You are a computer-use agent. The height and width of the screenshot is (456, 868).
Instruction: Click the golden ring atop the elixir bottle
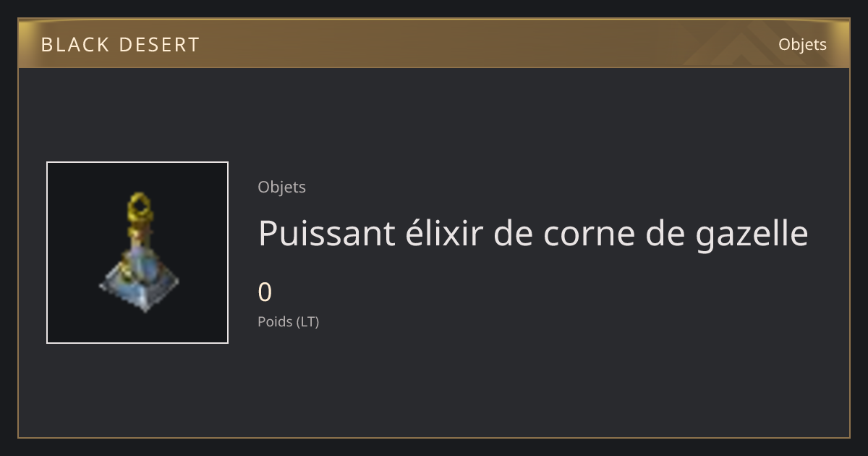click(138, 208)
